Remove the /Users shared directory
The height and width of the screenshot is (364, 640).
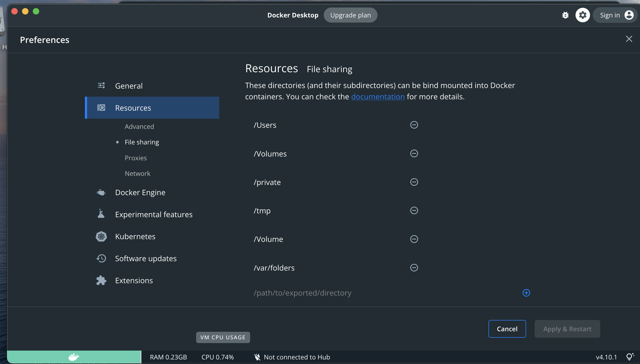pyautogui.click(x=414, y=125)
